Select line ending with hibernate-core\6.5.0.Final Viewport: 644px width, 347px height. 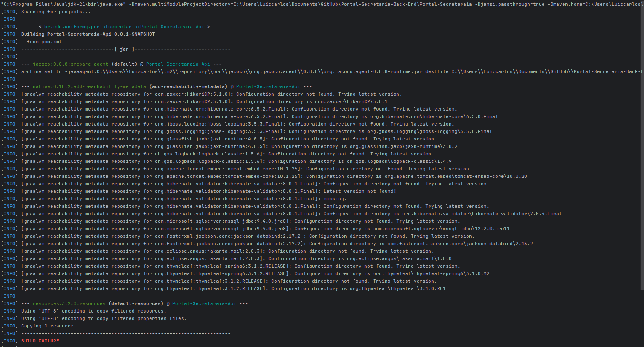(249, 116)
